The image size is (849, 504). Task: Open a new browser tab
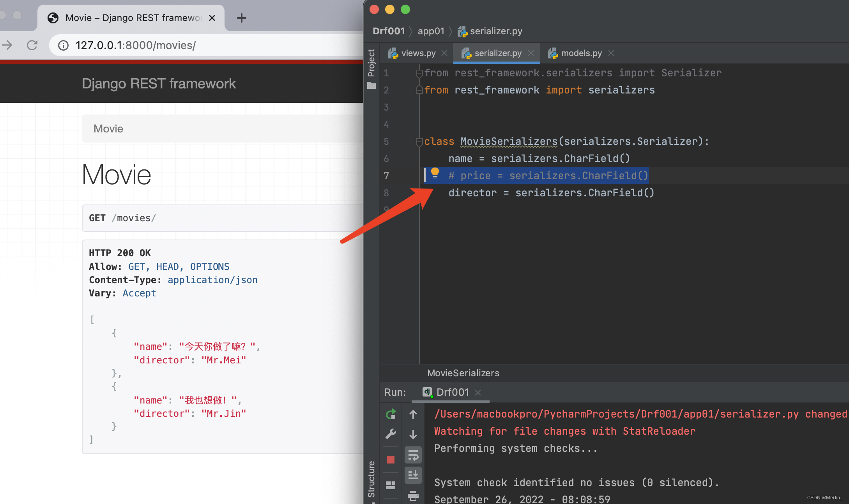242,18
